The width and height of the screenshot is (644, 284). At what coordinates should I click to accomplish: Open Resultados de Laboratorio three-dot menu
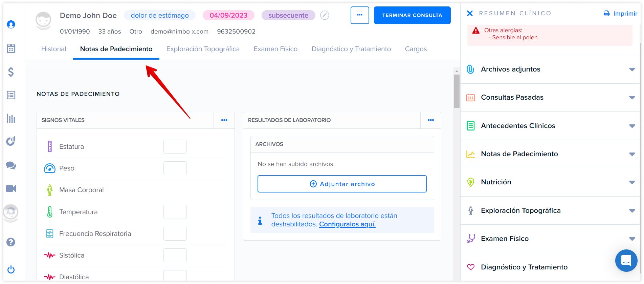click(430, 120)
